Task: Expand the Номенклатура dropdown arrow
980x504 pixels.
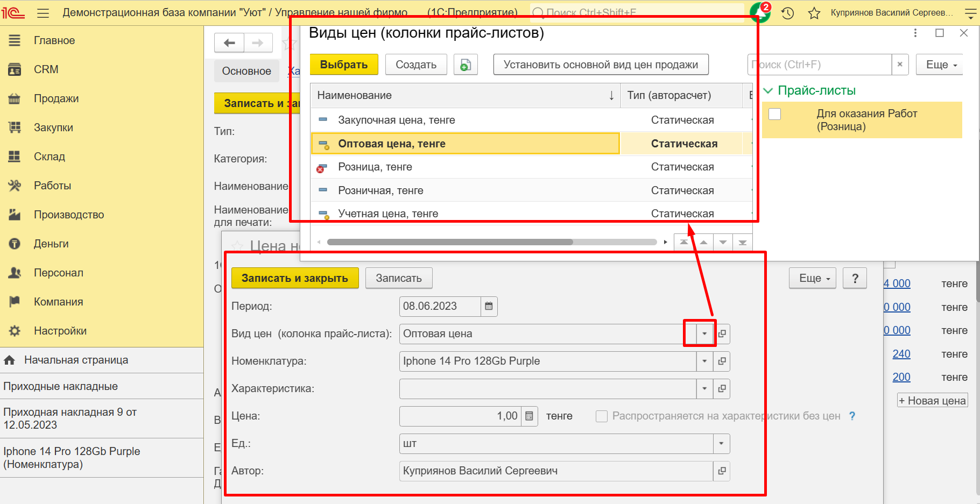Action: click(704, 361)
